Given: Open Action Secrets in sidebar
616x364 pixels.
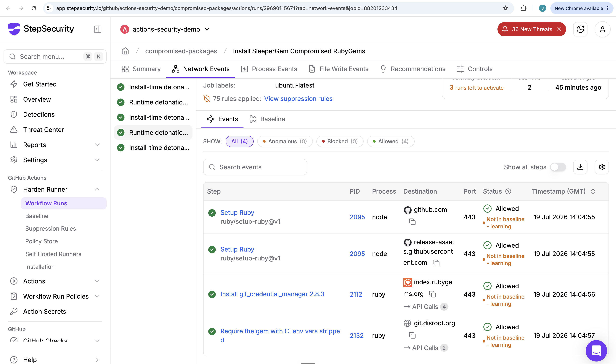Looking at the screenshot, I should click(x=44, y=312).
